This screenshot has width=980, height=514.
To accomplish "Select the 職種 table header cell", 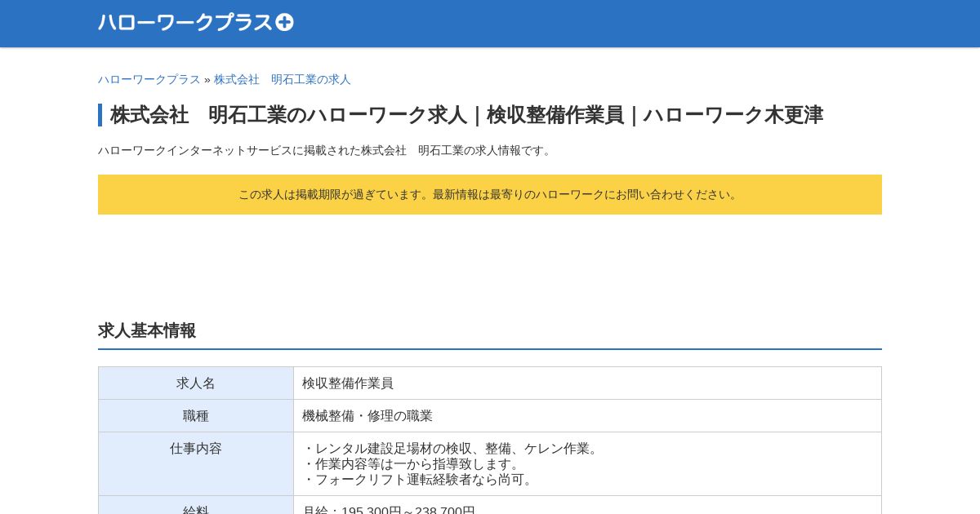I will [x=196, y=415].
